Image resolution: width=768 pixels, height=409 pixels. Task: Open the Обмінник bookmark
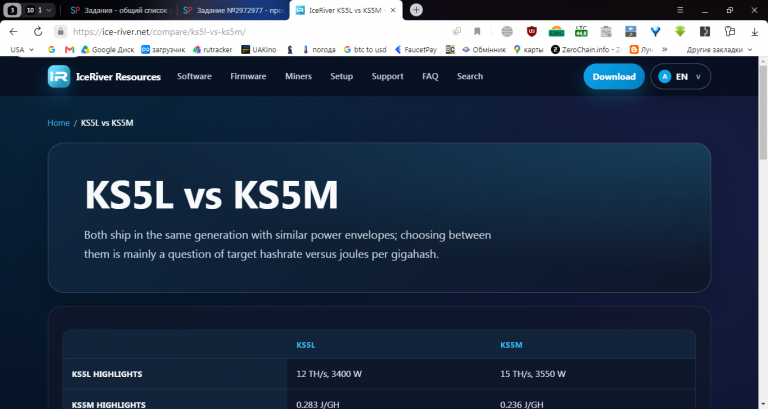(x=484, y=49)
